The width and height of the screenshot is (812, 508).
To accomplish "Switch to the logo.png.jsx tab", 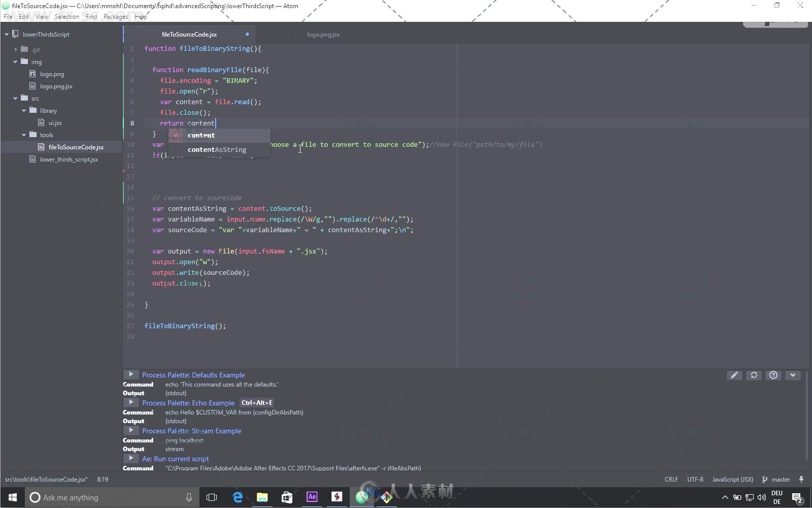I will (x=323, y=34).
